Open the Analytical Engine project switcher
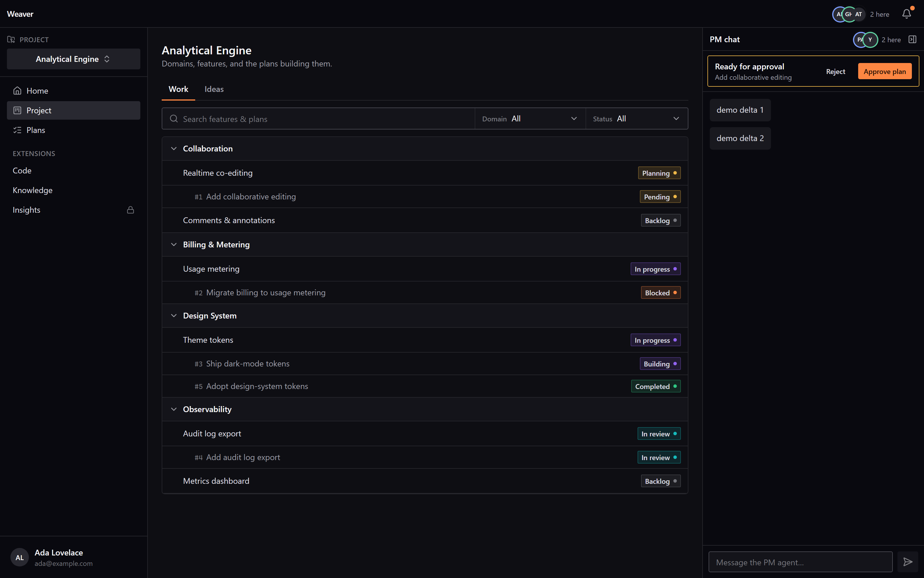The height and width of the screenshot is (578, 924). click(x=73, y=59)
